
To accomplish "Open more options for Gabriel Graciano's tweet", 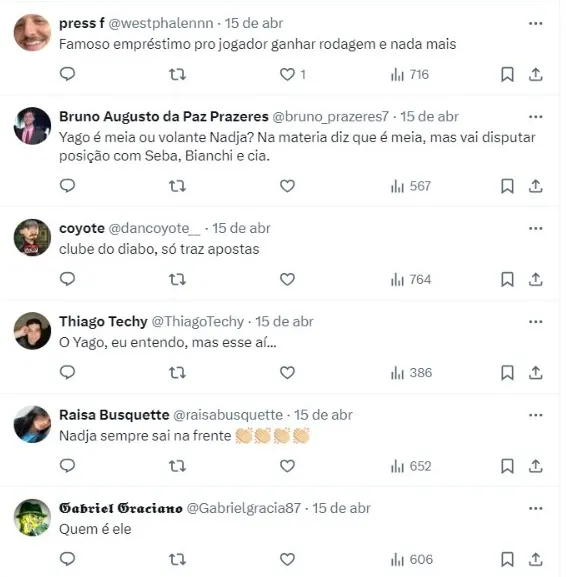I will pyautogui.click(x=535, y=509).
